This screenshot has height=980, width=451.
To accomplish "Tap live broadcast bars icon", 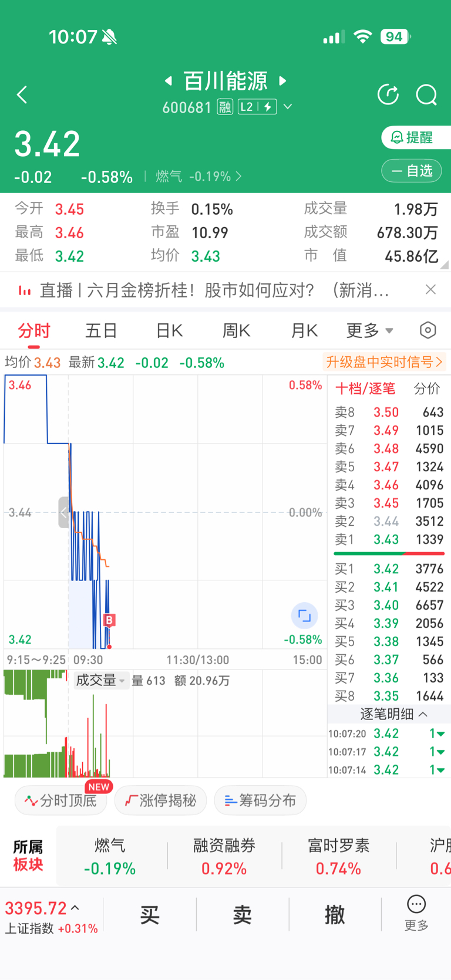I will 24,290.
